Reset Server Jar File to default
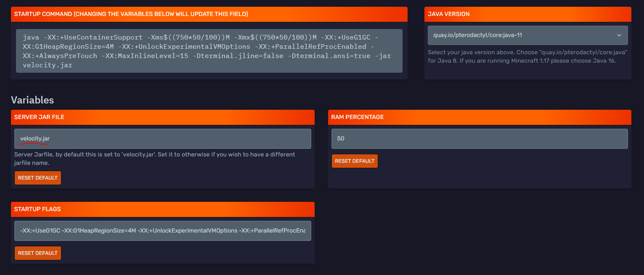 [38, 178]
